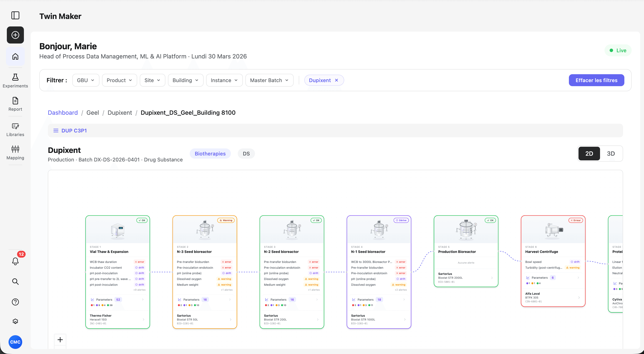Click the hamburger icon beside DUP C3P1

click(56, 131)
